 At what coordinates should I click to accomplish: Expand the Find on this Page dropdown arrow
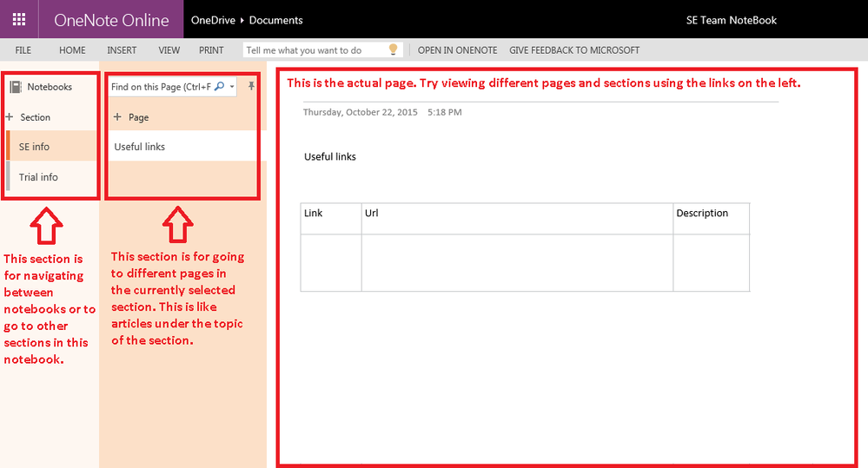(x=232, y=86)
